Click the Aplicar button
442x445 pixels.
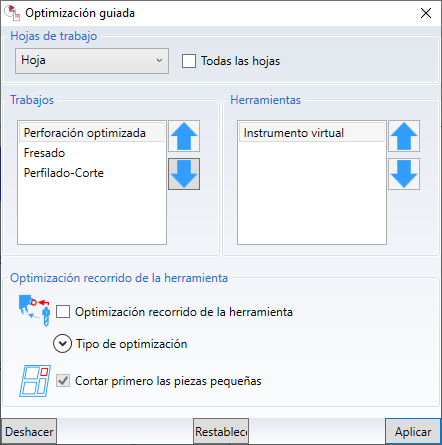413,431
